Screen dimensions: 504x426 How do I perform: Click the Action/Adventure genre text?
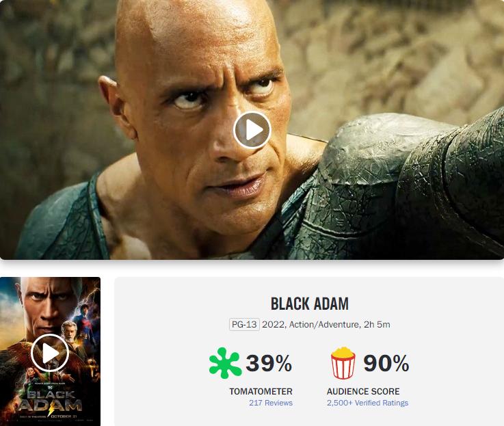tap(324, 324)
